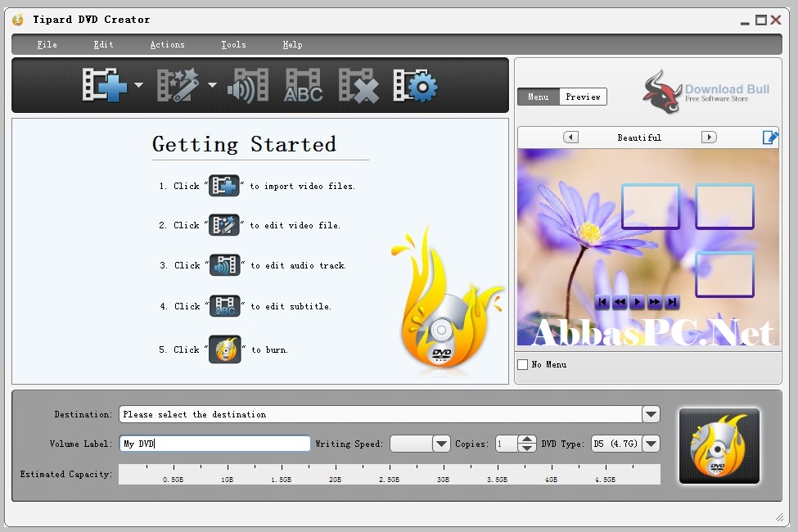Click the Add video file toolbar icon
This screenshot has height=532, width=798.
coord(104,85)
